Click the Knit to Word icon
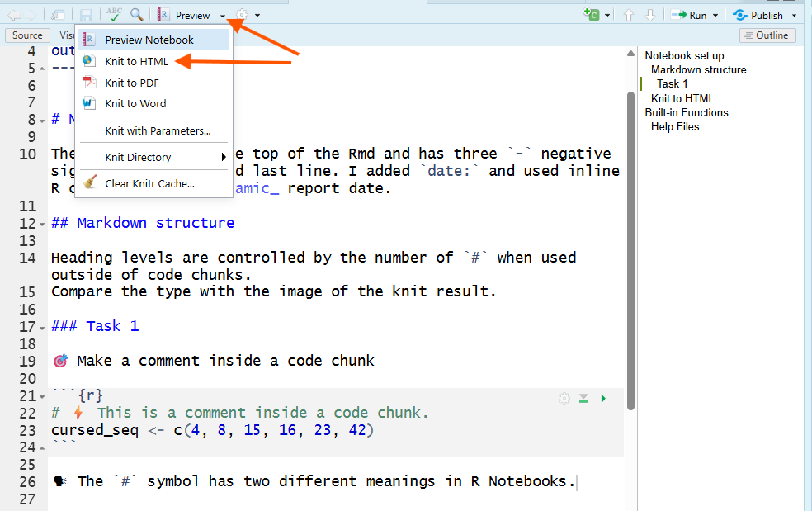This screenshot has width=812, height=511. point(89,102)
